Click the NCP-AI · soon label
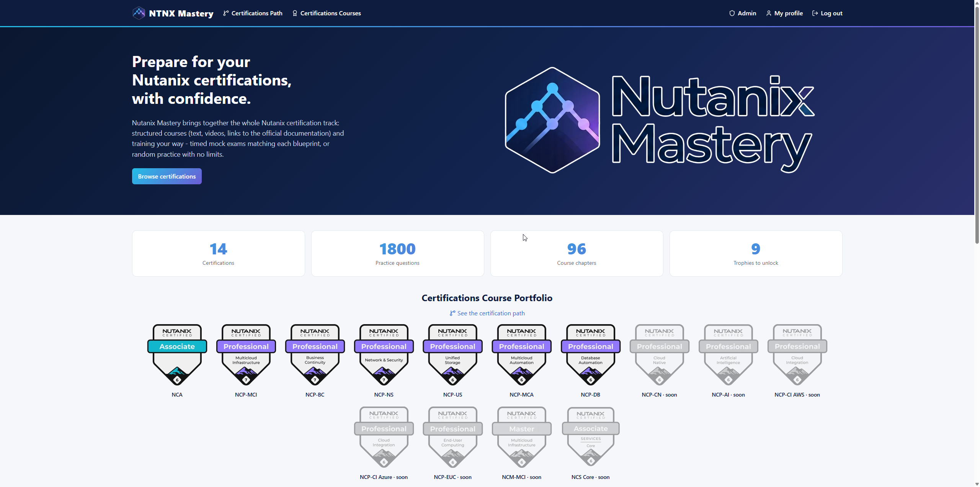 (x=728, y=395)
